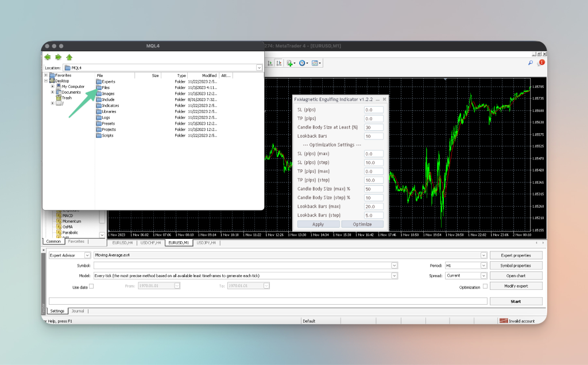
Task: Enable the Optimization checkbox
Action: pyautogui.click(x=485, y=286)
